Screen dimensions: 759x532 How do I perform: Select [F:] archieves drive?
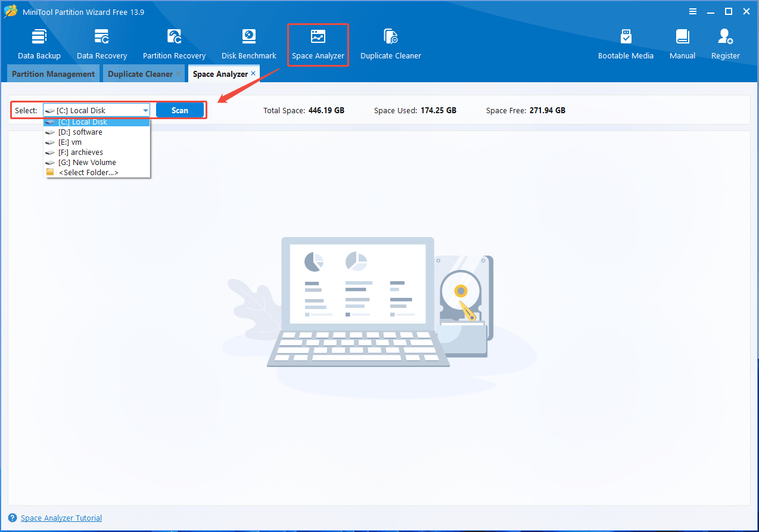(x=97, y=153)
